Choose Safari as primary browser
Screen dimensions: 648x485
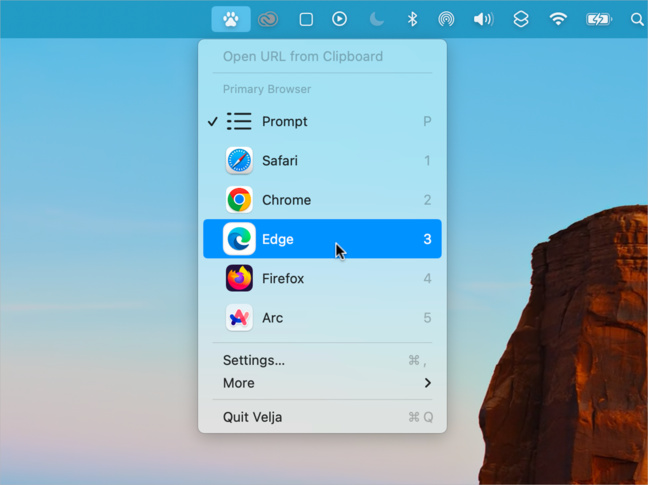pyautogui.click(x=322, y=161)
